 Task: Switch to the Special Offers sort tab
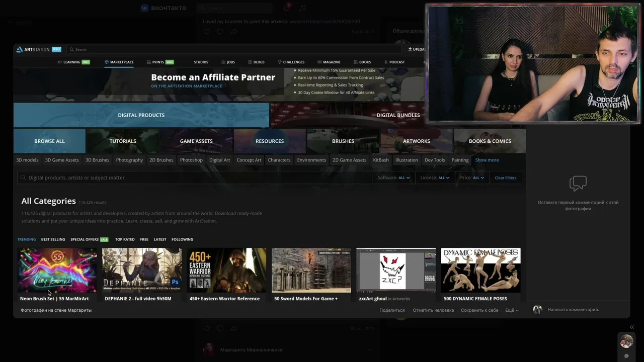89,239
